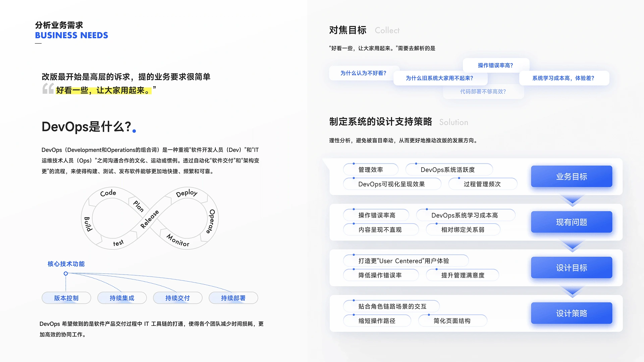The image size is (644, 362).
Task: Click the 降低操作错误率 tag
Action: coord(380,275)
